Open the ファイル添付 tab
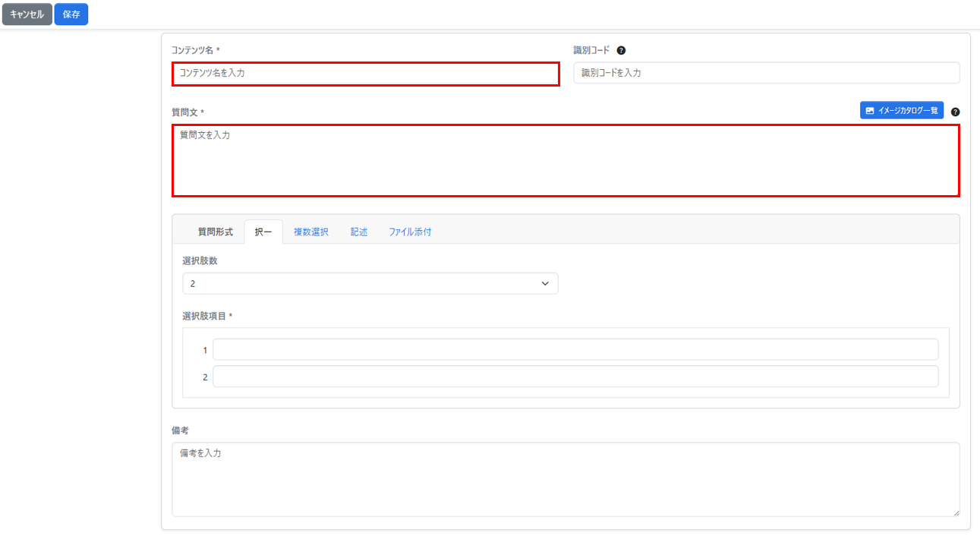Image resolution: width=980 pixels, height=536 pixels. pyautogui.click(x=410, y=232)
